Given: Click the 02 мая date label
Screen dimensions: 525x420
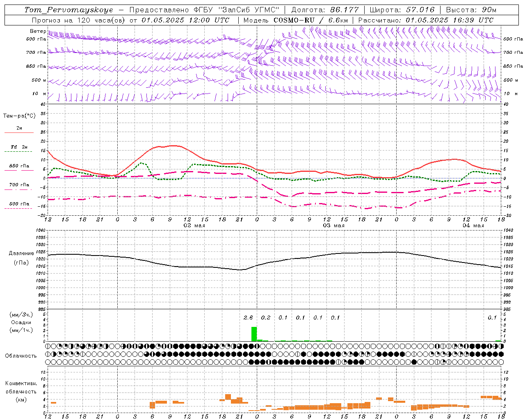Looking at the screenshot, I should [x=194, y=226].
